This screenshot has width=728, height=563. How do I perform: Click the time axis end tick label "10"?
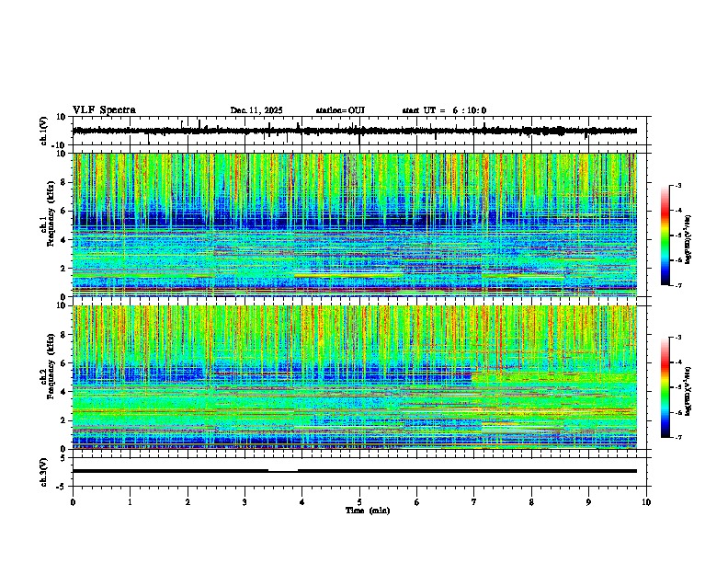click(646, 502)
